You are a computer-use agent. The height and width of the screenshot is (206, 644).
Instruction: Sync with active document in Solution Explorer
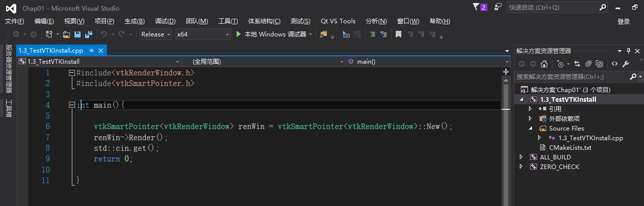pos(577,64)
